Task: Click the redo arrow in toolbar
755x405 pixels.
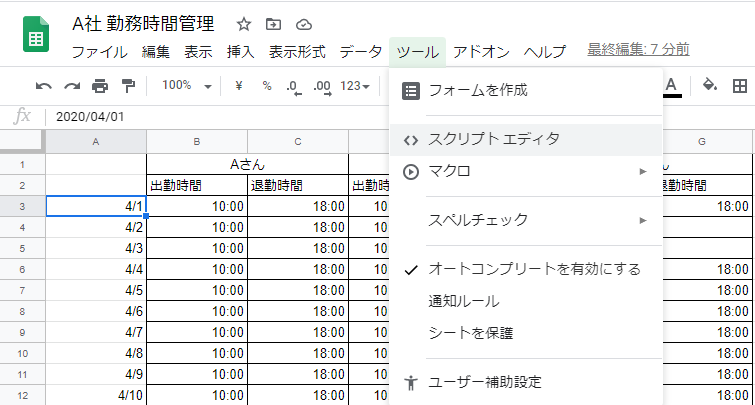Action: (x=72, y=86)
